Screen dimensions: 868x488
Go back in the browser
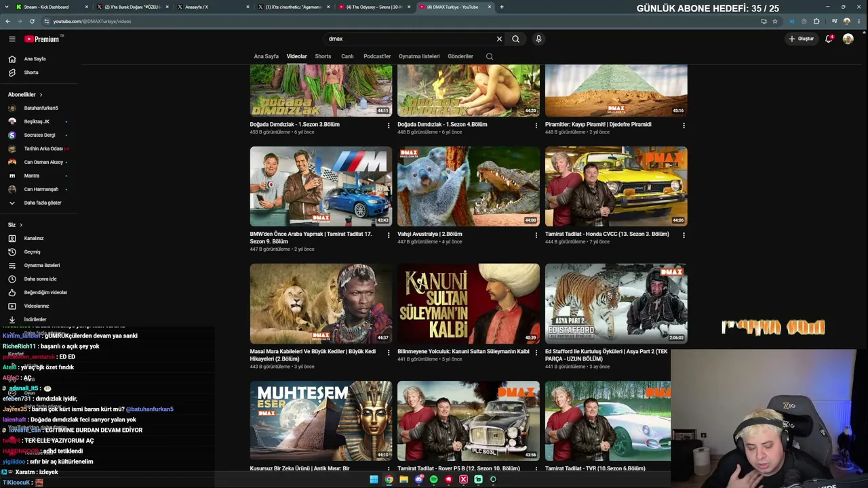tap(7, 21)
